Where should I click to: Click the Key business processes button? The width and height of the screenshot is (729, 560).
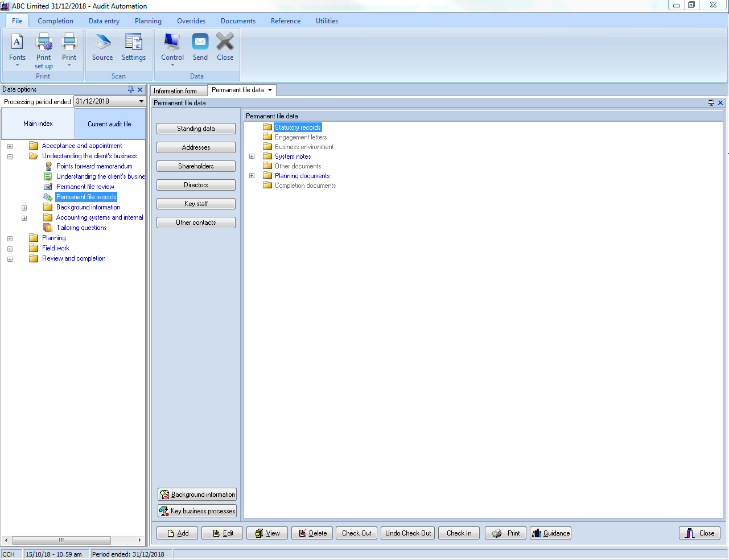click(x=197, y=511)
